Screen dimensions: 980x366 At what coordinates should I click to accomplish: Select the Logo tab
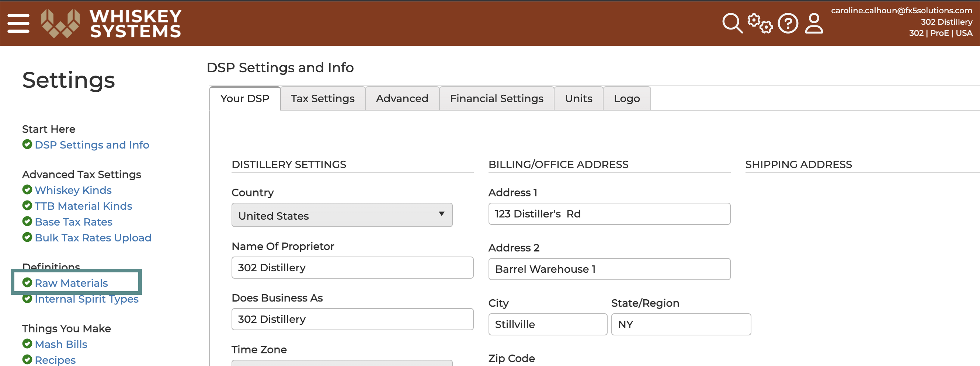(x=626, y=98)
